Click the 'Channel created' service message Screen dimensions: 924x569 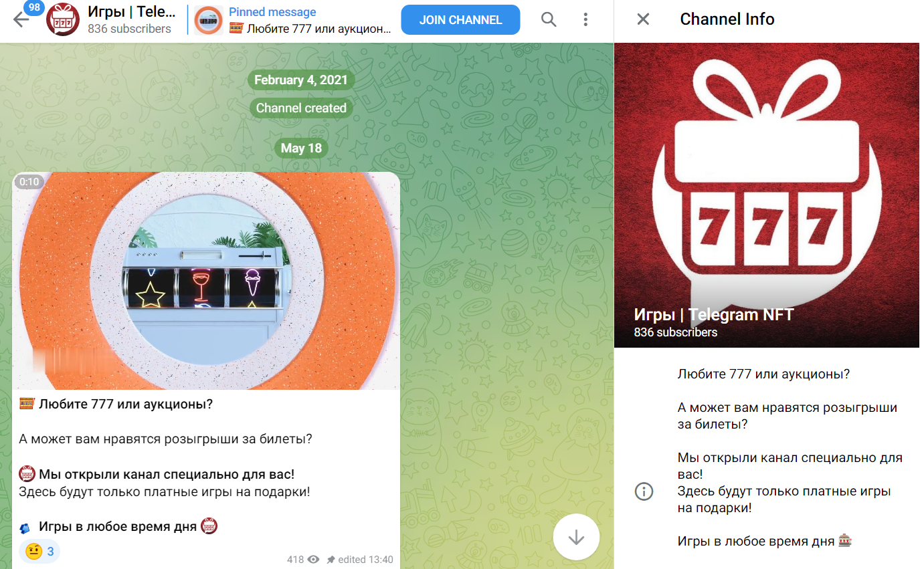[x=301, y=108]
